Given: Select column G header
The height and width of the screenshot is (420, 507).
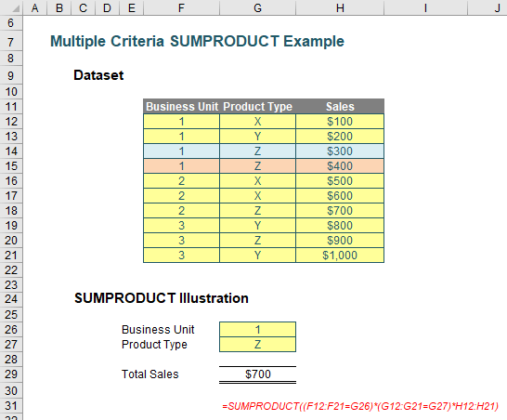Looking at the screenshot, I should coord(258,7).
